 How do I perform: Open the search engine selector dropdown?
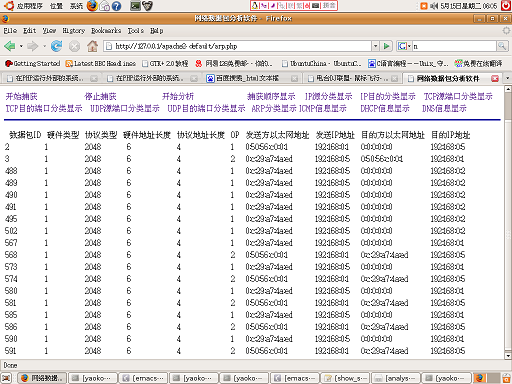pyautogui.click(x=410, y=46)
